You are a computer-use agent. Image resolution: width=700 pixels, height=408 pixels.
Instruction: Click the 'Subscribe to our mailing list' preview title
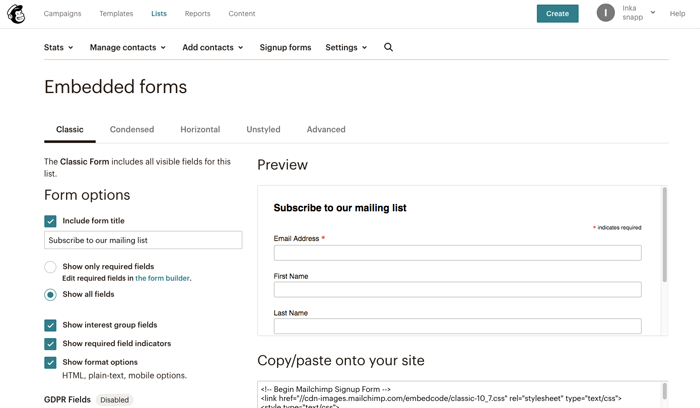(x=340, y=208)
